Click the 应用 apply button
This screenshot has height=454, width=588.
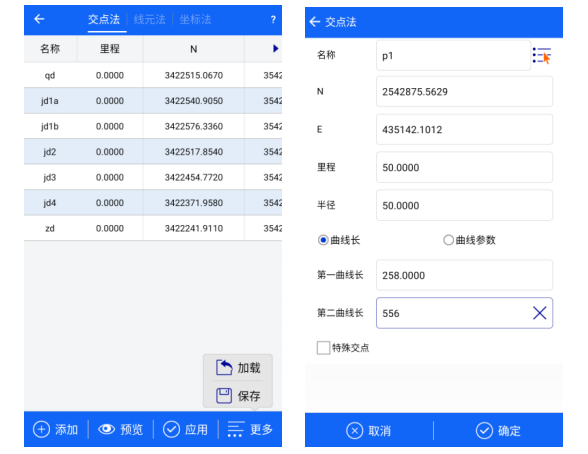[x=186, y=429]
